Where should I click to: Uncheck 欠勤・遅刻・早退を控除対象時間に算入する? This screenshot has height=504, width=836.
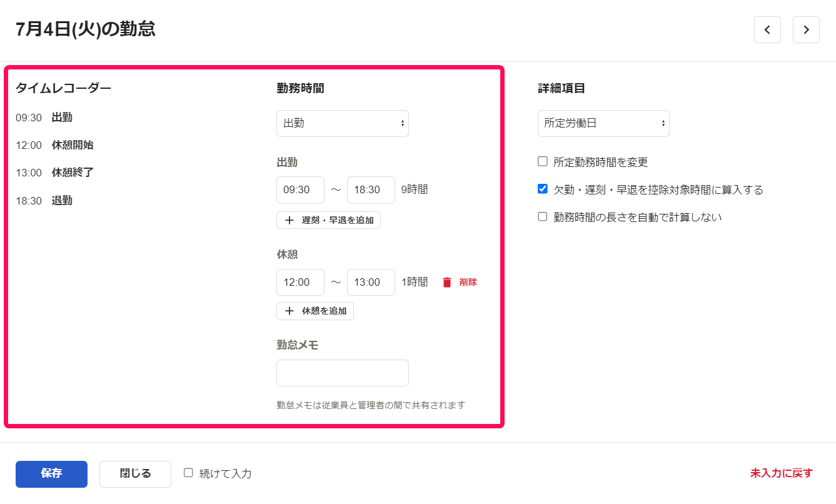[542, 189]
